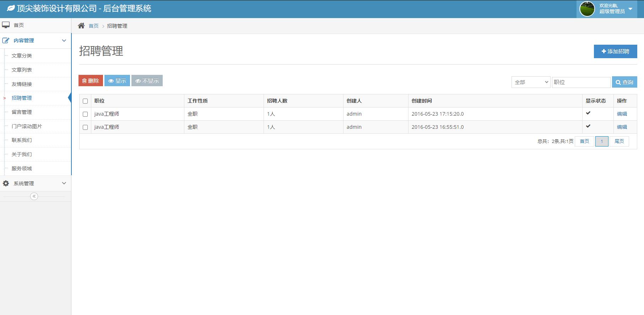Focus the 职位 search input field
This screenshot has height=315, width=644.
click(581, 82)
